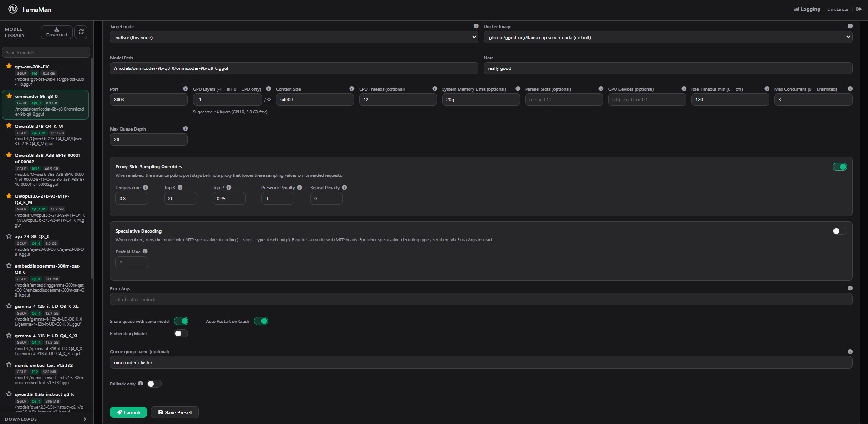Show info for Docker Image
868x424 pixels.
click(x=850, y=26)
